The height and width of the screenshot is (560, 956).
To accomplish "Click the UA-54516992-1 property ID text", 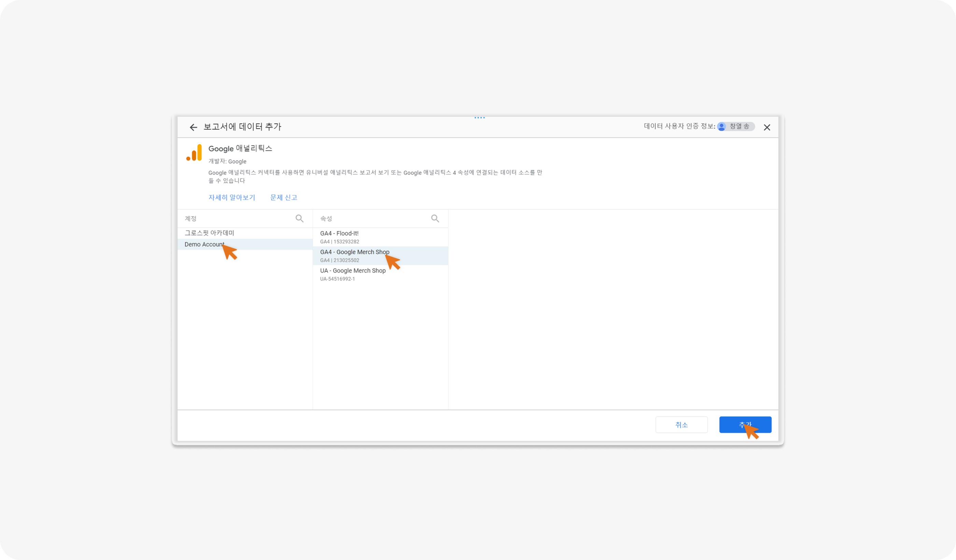I will [337, 279].
